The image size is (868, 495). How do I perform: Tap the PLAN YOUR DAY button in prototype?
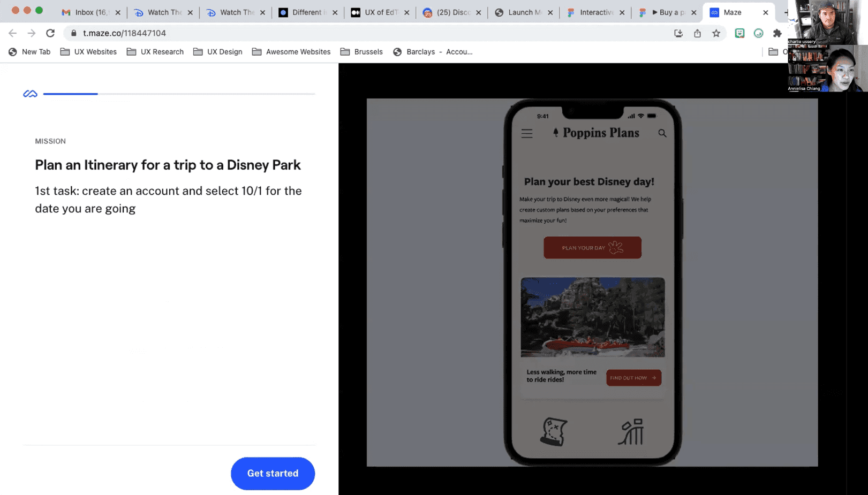[592, 248]
